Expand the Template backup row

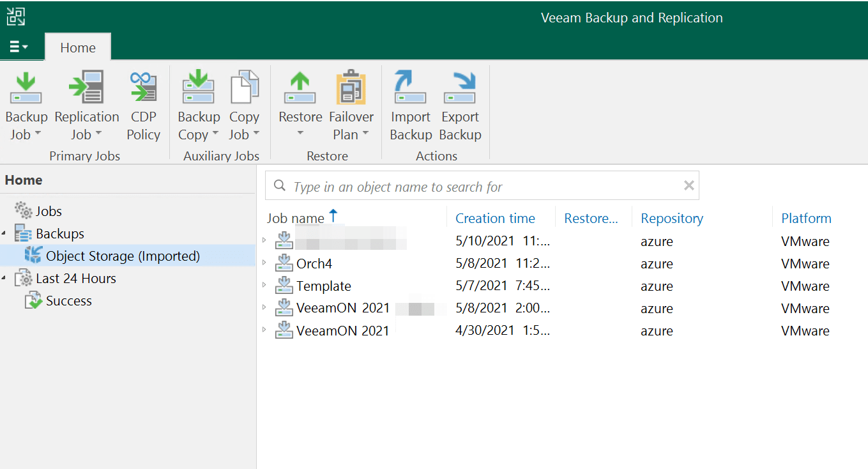[264, 286]
